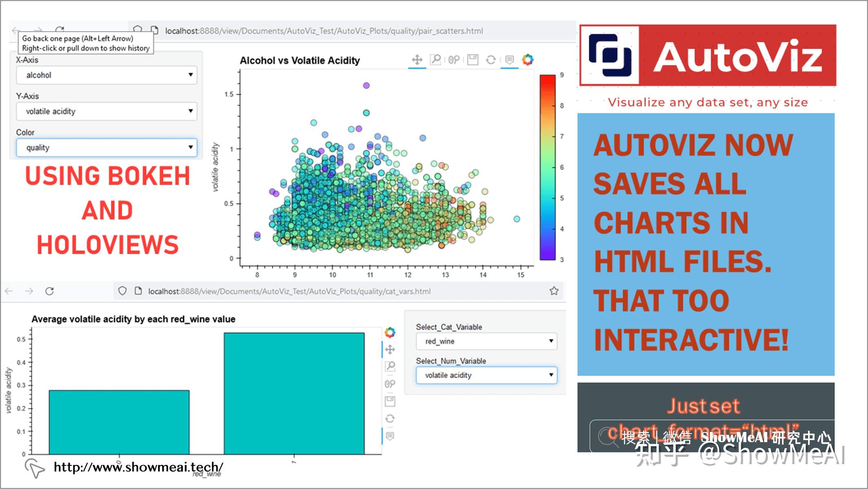Toggle Hover tool beside the bar chart
The image size is (868, 489).
(390, 436)
